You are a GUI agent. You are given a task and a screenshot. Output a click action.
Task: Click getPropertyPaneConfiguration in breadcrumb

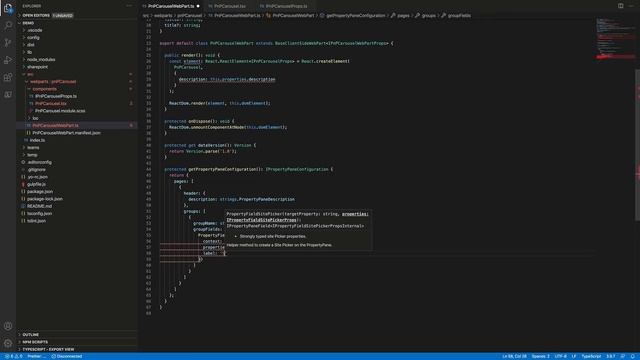pos(356,16)
